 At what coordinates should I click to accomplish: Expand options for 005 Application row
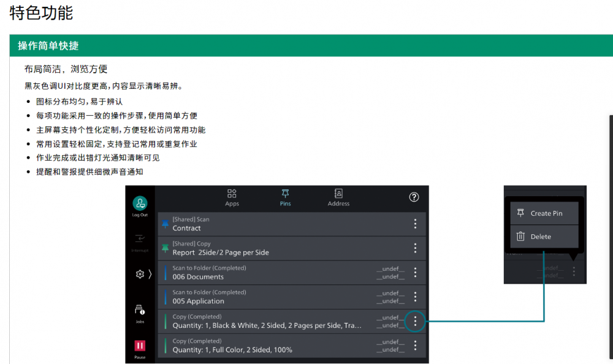coord(415,297)
